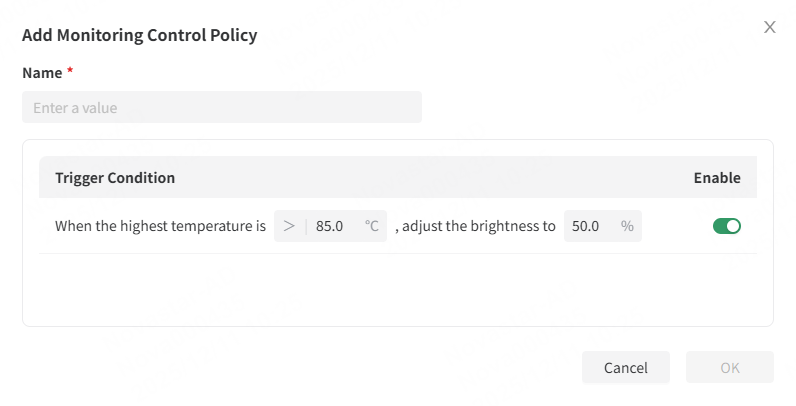796x406 pixels.
Task: Click the red required asterisk
Action: [x=70, y=72]
